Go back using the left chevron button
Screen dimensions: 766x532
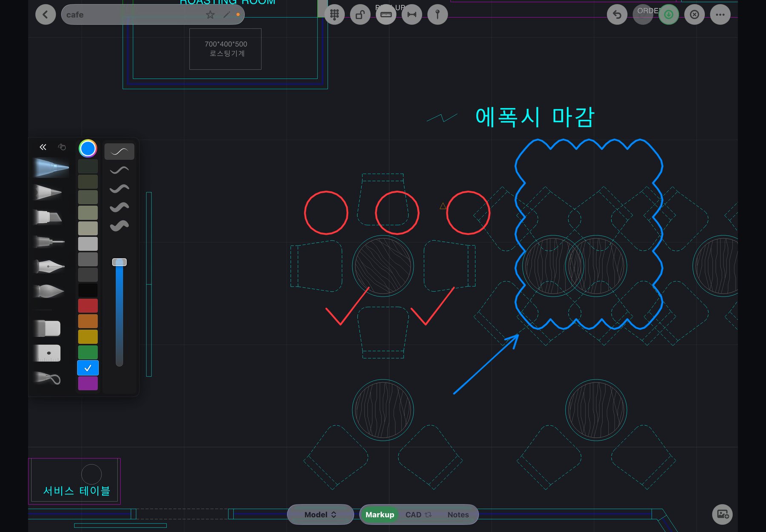pyautogui.click(x=46, y=15)
